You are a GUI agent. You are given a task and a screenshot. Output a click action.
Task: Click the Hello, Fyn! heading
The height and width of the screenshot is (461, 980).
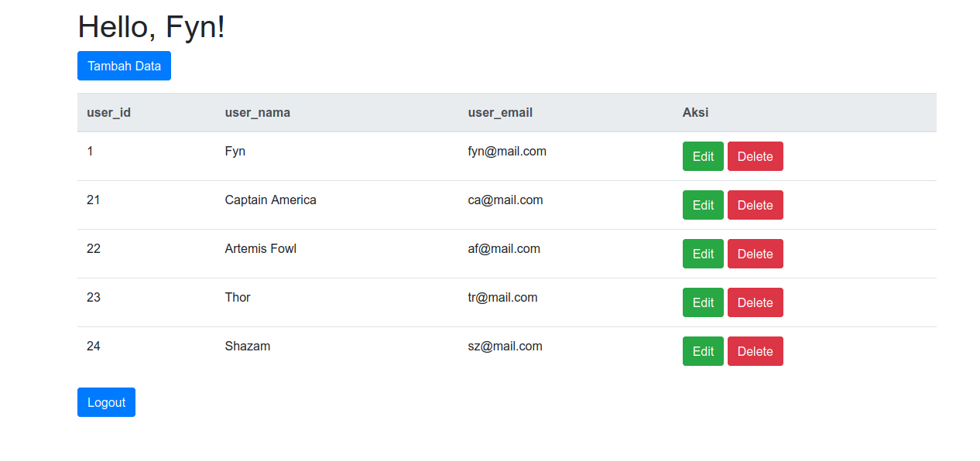tap(152, 27)
